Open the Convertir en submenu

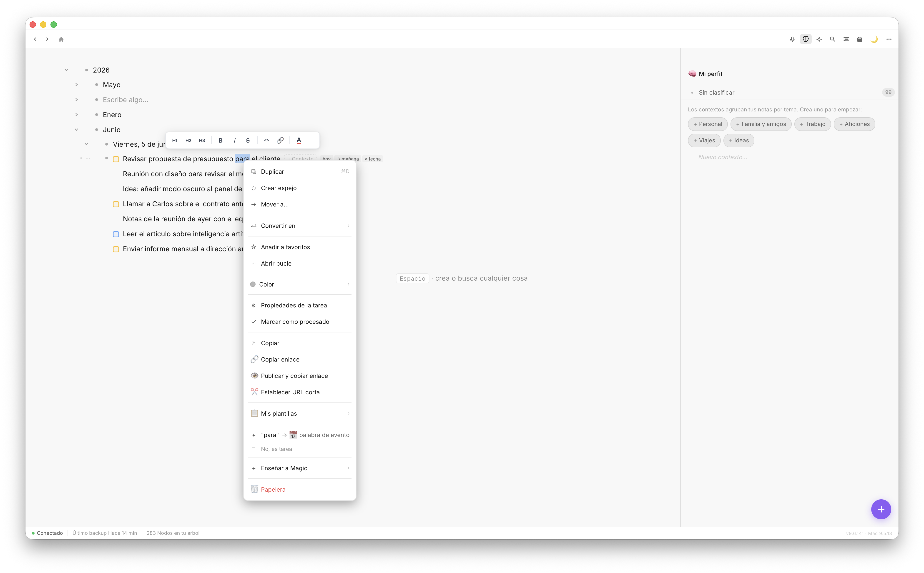[x=300, y=226]
